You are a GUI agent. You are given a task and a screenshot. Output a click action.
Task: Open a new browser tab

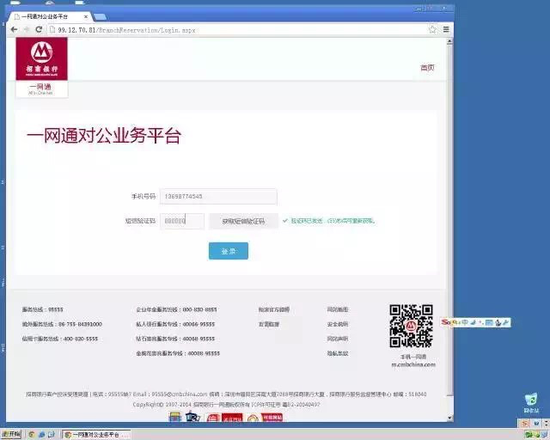pyautogui.click(x=100, y=17)
